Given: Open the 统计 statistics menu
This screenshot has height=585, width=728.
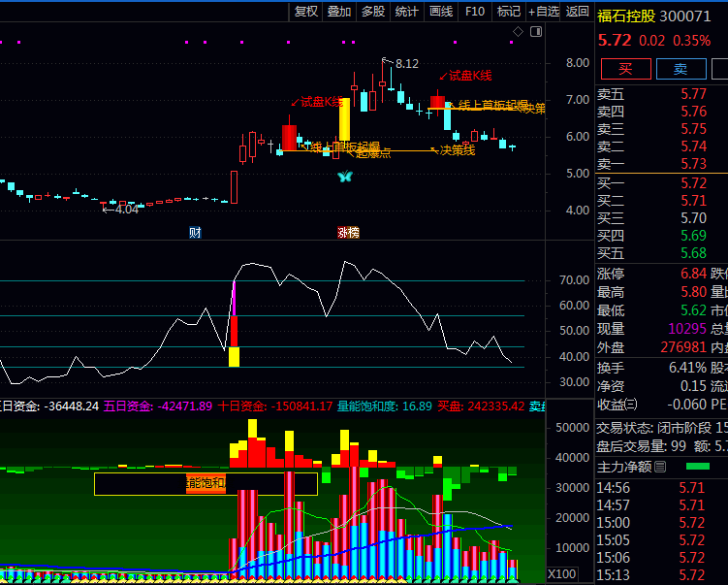Looking at the screenshot, I should point(407,12).
